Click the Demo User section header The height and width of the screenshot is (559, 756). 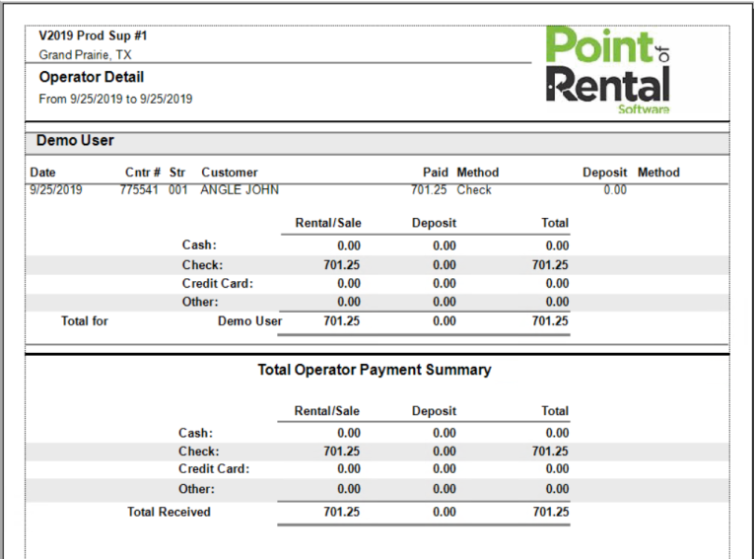(75, 141)
